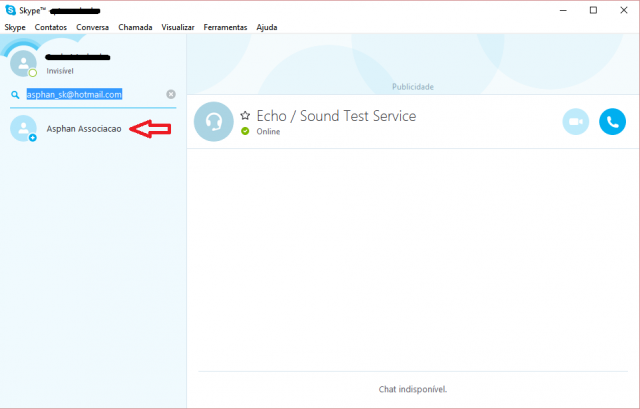Open the Contatos menu
The width and height of the screenshot is (640, 409).
coord(51,27)
